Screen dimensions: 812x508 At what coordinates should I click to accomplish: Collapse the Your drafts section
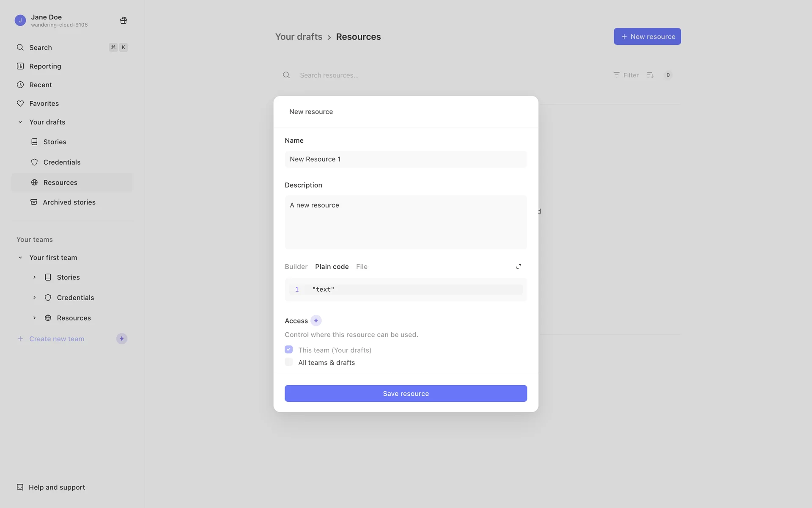pos(20,122)
